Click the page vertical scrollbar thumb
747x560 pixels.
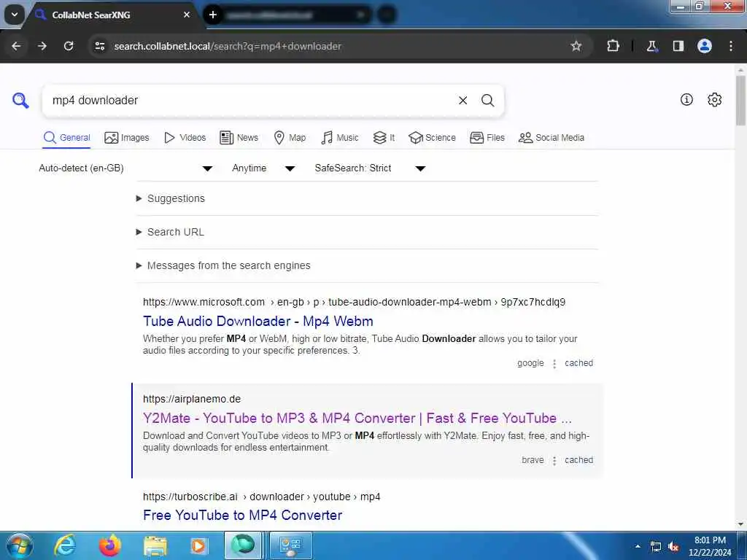(741, 100)
